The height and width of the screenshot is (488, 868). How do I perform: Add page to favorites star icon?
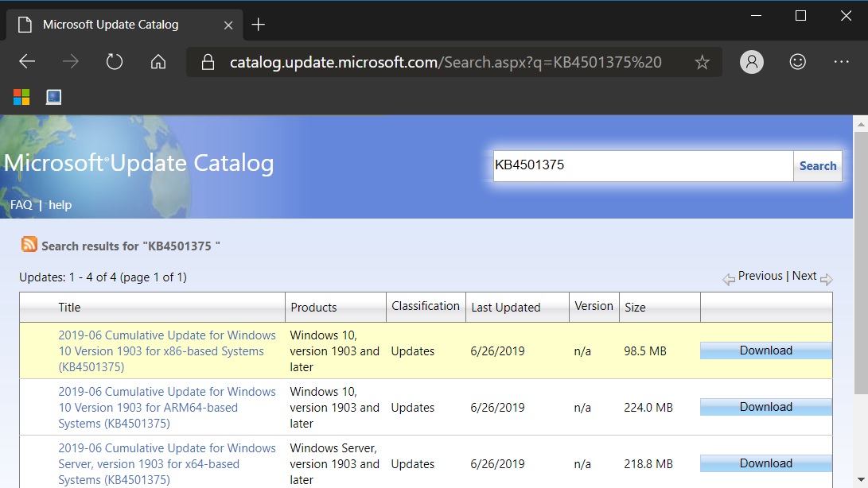(x=702, y=62)
